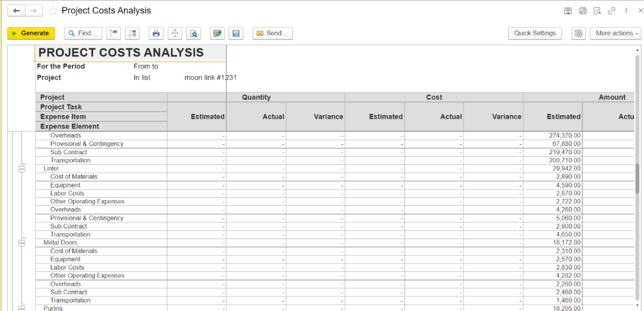Click the 18,172.00 Metal Doors total
Screen dimensions: 644x311
click(x=553, y=243)
